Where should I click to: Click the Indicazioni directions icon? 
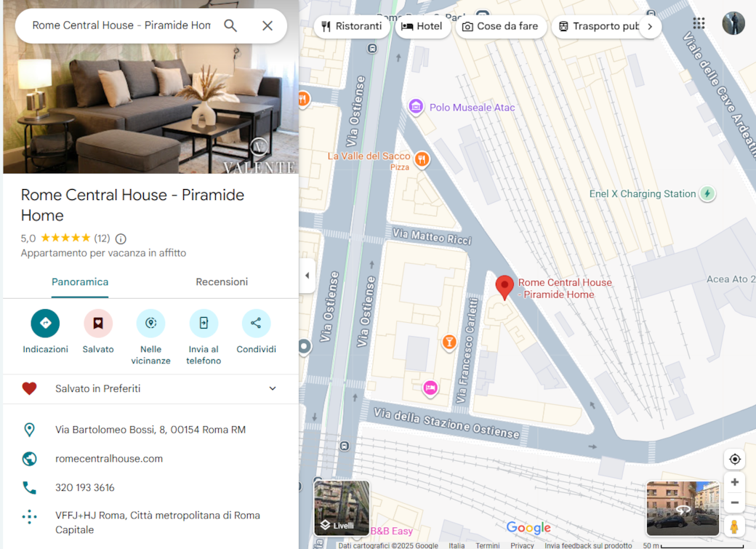click(45, 324)
